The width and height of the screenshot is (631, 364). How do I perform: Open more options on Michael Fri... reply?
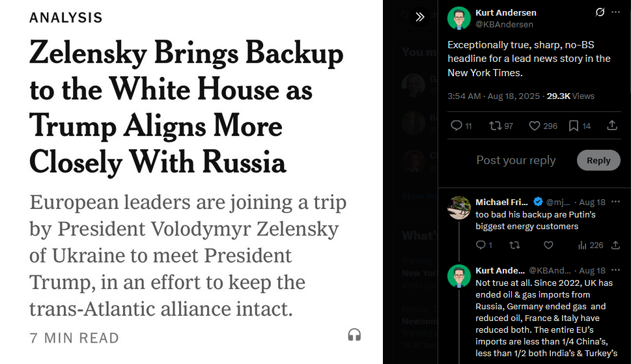(616, 201)
